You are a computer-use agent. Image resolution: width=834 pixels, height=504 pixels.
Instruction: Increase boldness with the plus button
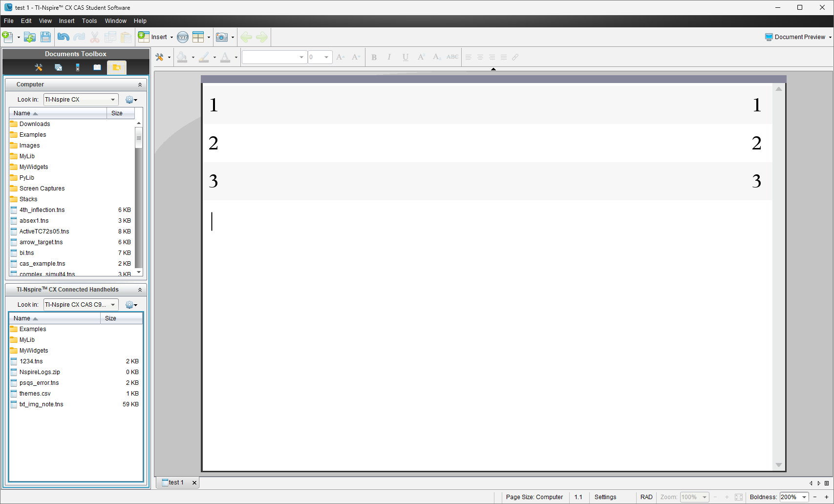pyautogui.click(x=827, y=497)
